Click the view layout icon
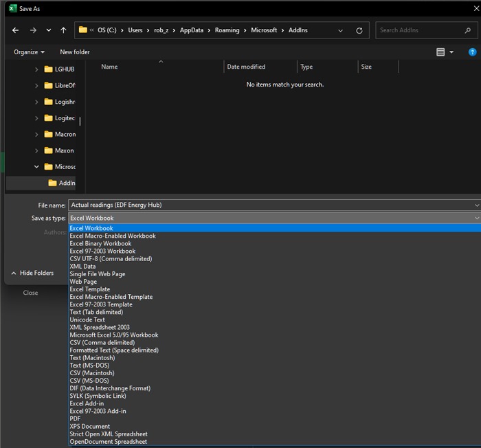 tap(441, 52)
